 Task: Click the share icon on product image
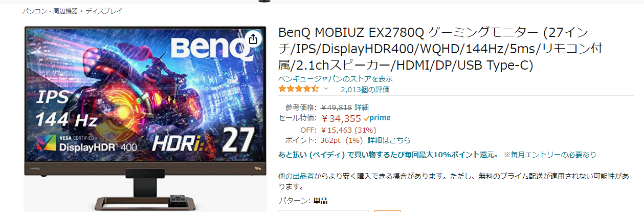253,39
